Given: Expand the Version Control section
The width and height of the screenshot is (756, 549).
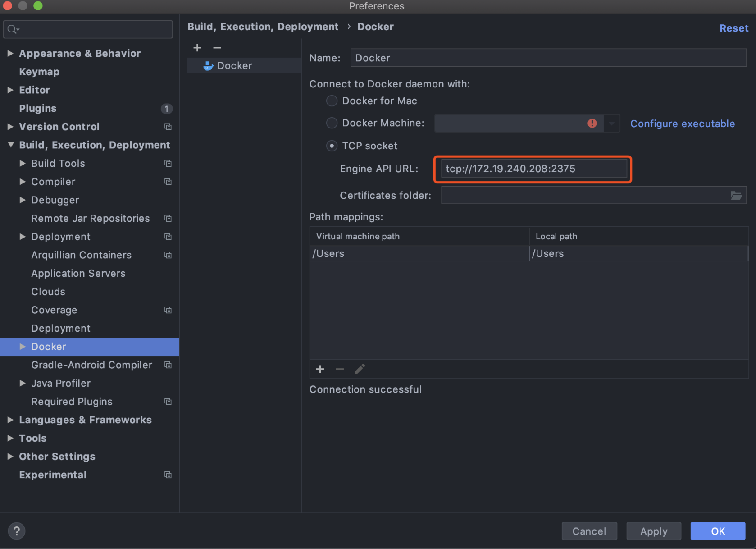Looking at the screenshot, I should coord(10,127).
